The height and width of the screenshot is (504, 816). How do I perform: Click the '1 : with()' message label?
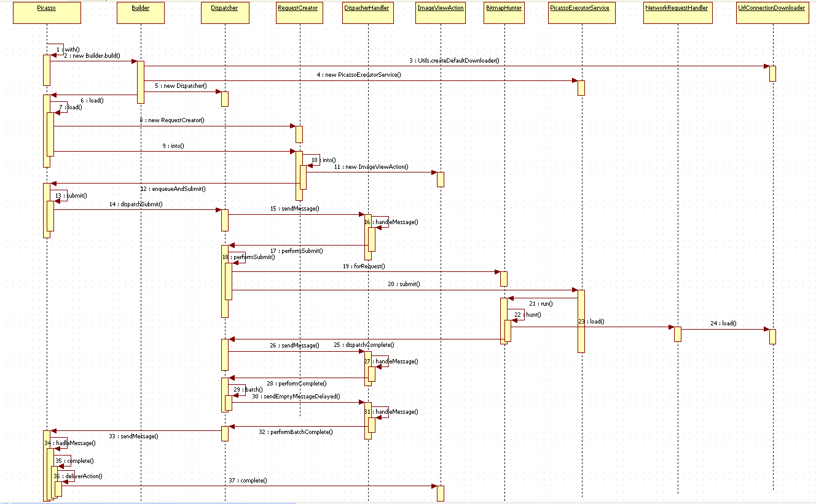click(68, 48)
